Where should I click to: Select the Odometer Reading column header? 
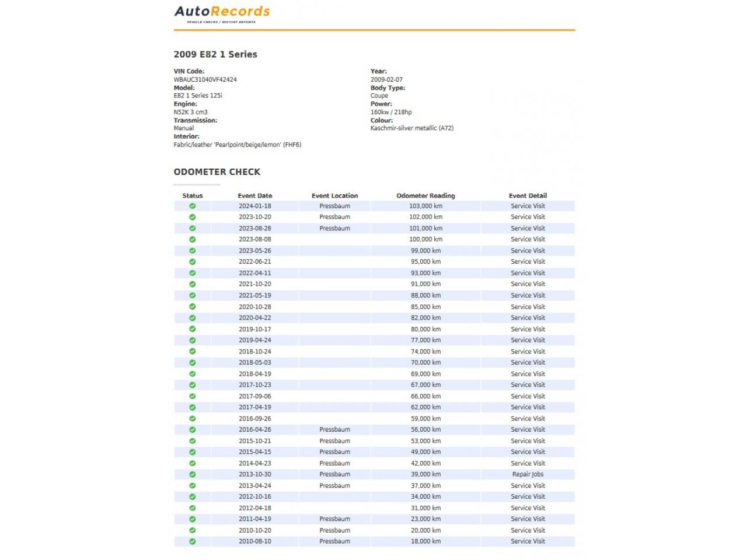click(x=425, y=196)
